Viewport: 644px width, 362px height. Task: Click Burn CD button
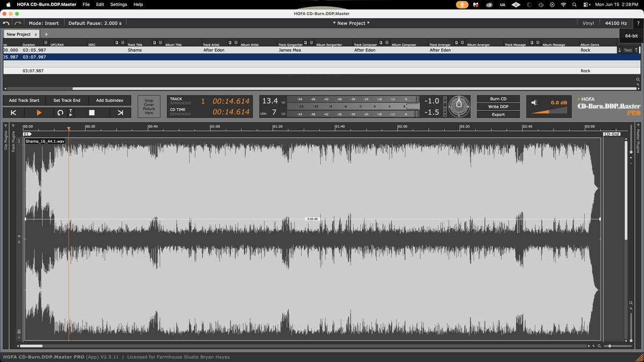(498, 99)
